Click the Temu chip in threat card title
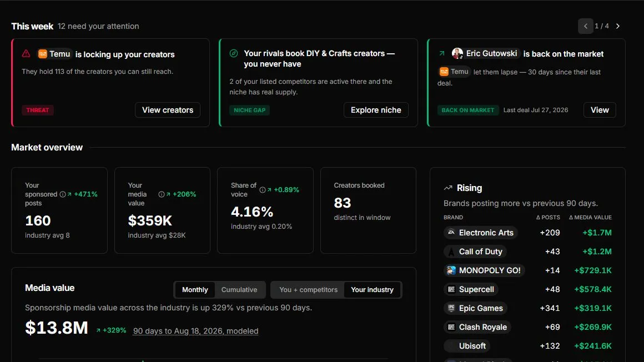 click(54, 54)
